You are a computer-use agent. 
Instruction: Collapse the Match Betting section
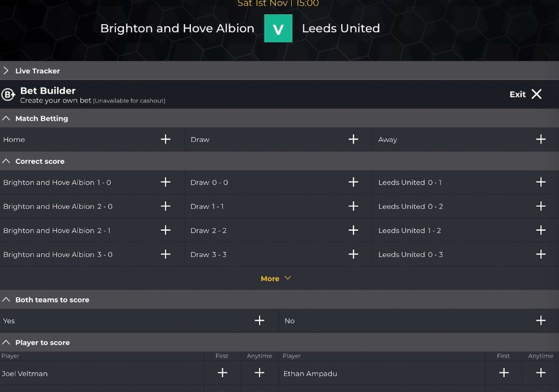click(6, 118)
